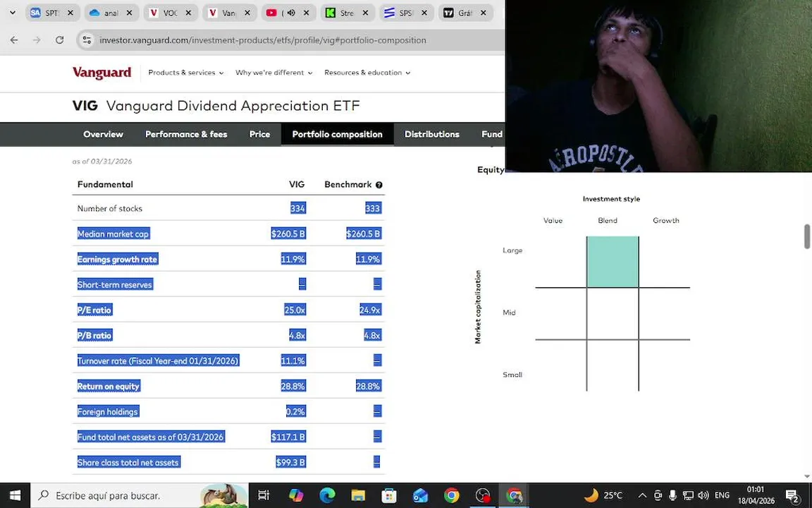Open the Windows Start menu
This screenshot has width=812, height=508.
pyautogui.click(x=15, y=495)
